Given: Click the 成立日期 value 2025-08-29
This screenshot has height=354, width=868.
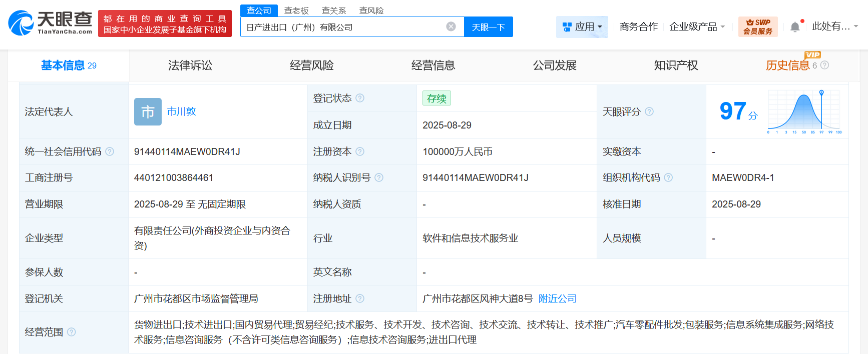Looking at the screenshot, I should coord(447,125).
